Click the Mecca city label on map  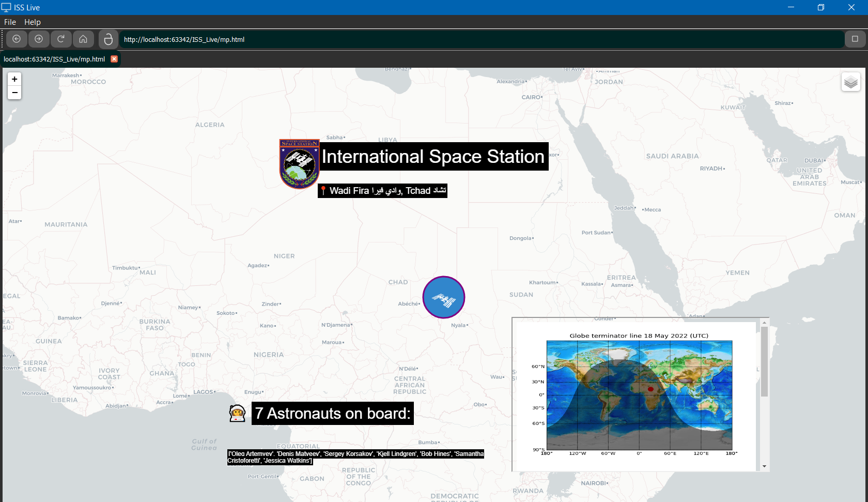coord(652,209)
